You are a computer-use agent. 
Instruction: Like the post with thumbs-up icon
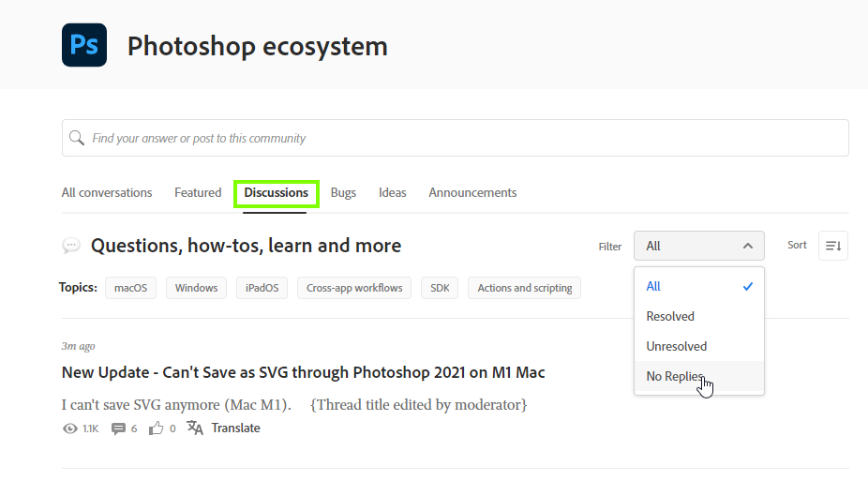point(157,428)
